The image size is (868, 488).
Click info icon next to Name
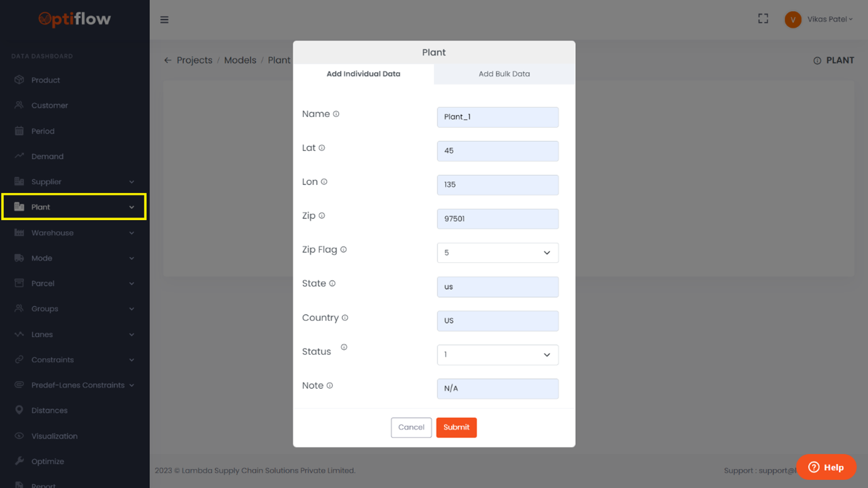coord(336,114)
